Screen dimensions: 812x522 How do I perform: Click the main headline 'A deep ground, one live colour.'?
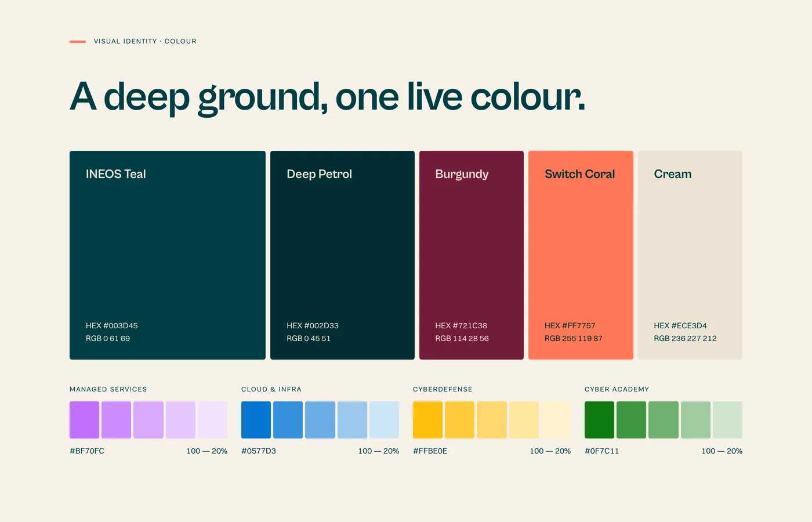pyautogui.click(x=328, y=97)
